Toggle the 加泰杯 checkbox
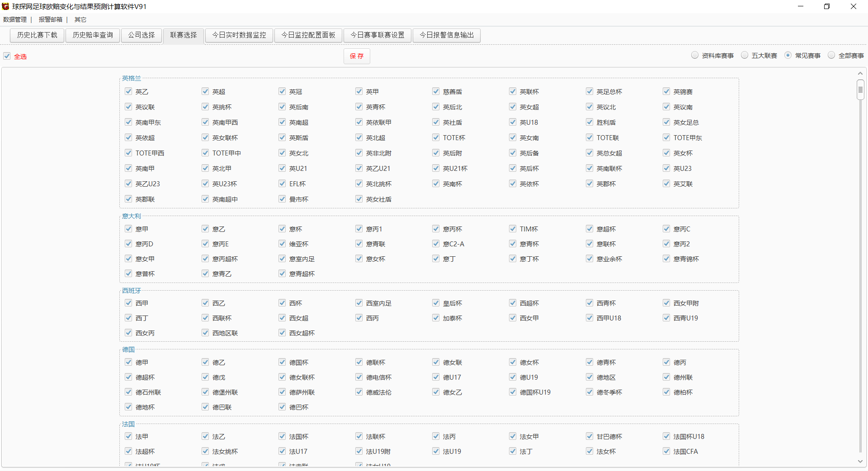The height and width of the screenshot is (471, 868). click(x=436, y=318)
